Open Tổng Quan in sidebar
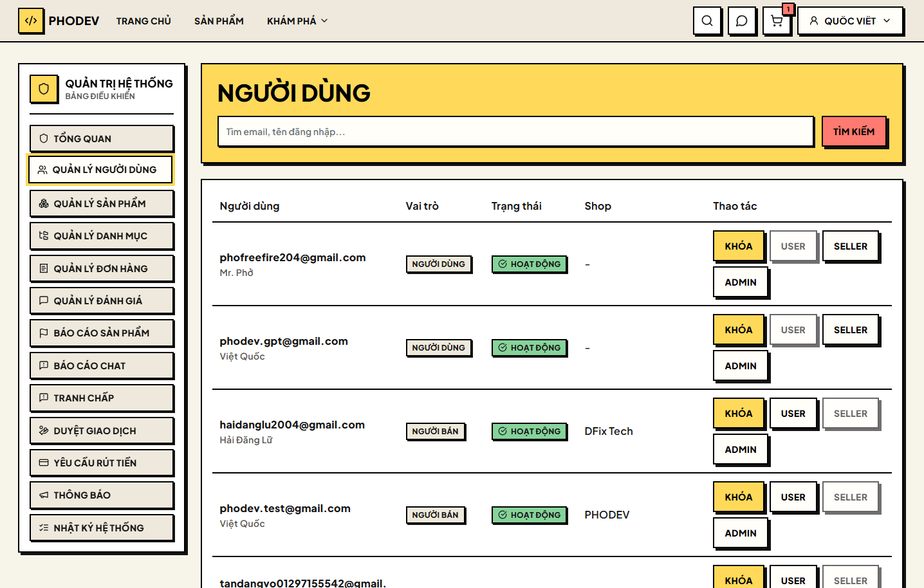Viewport: 924px width, 588px height. 102,138
